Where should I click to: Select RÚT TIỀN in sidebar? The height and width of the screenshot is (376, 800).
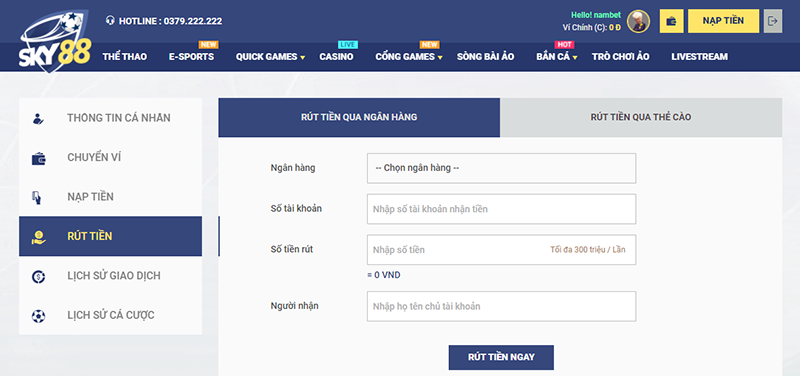pos(110,236)
